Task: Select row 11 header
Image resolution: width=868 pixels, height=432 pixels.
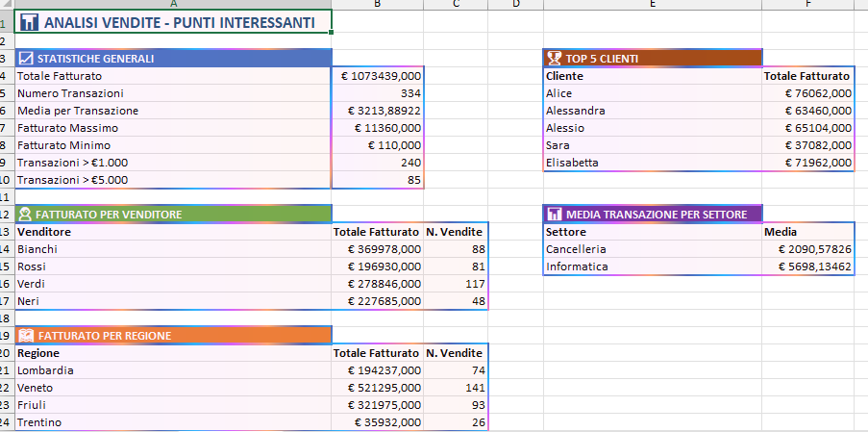Action: pyautogui.click(x=5, y=196)
